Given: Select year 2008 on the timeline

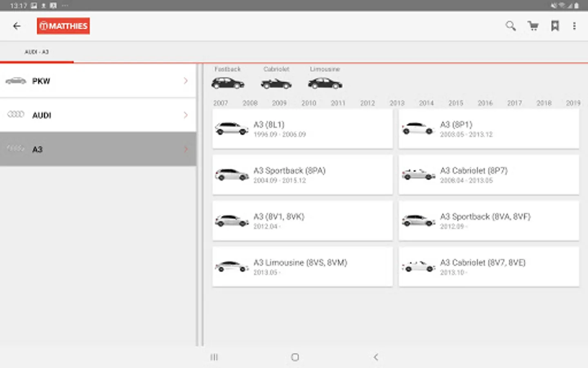Looking at the screenshot, I should point(250,103).
